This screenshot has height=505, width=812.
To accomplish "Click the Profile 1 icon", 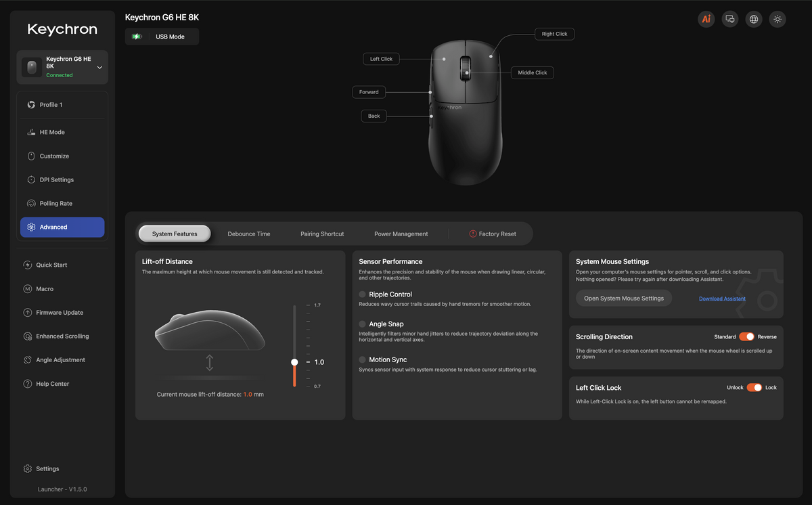I will pos(31,105).
